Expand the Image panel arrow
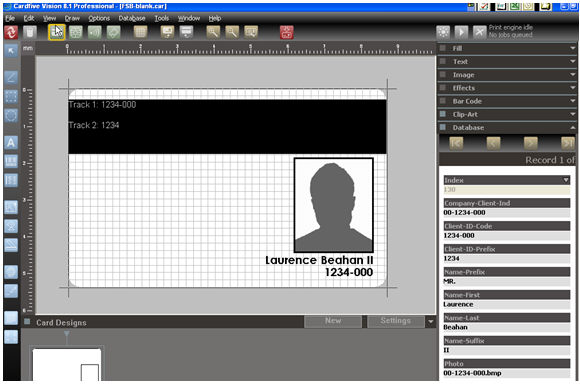 click(x=573, y=74)
